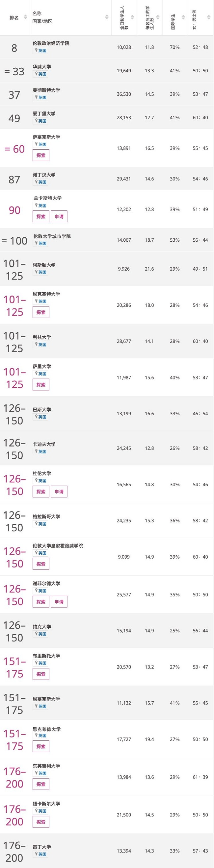Open 格拉斯哥大学 university link
Screen dimensions: 214x868
[x=46, y=517]
